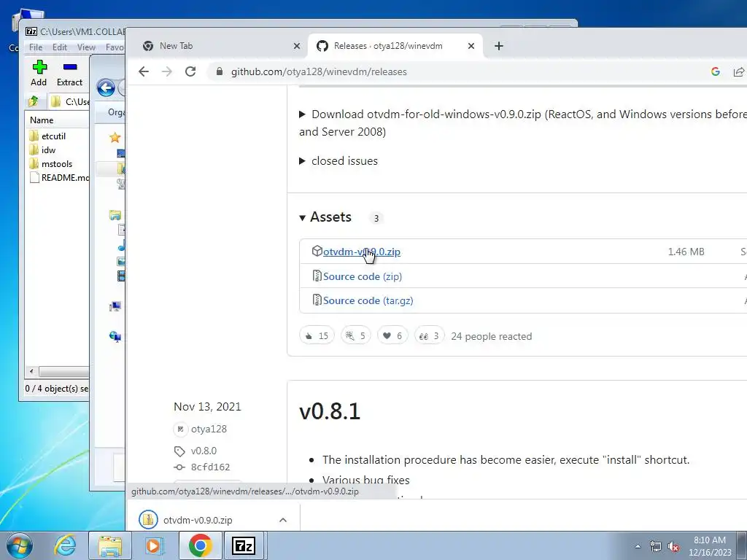
Task: Click the thumbs up reaction with 15
Action: [x=317, y=336]
